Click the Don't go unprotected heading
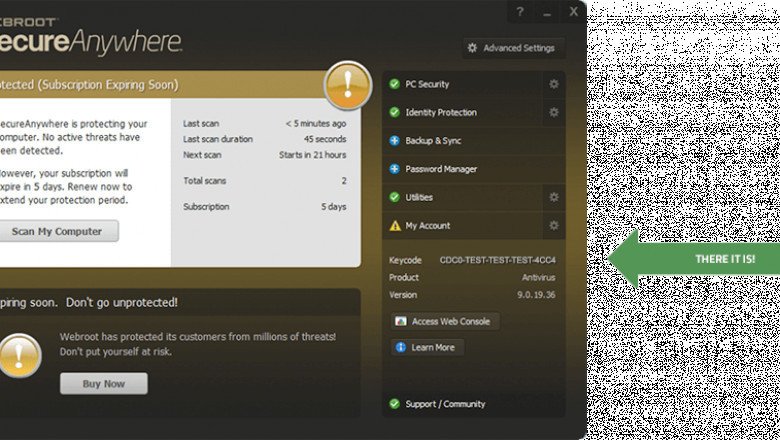 coord(122,302)
